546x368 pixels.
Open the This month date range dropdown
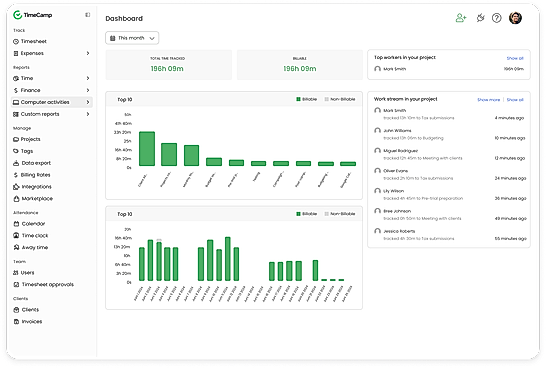click(132, 38)
